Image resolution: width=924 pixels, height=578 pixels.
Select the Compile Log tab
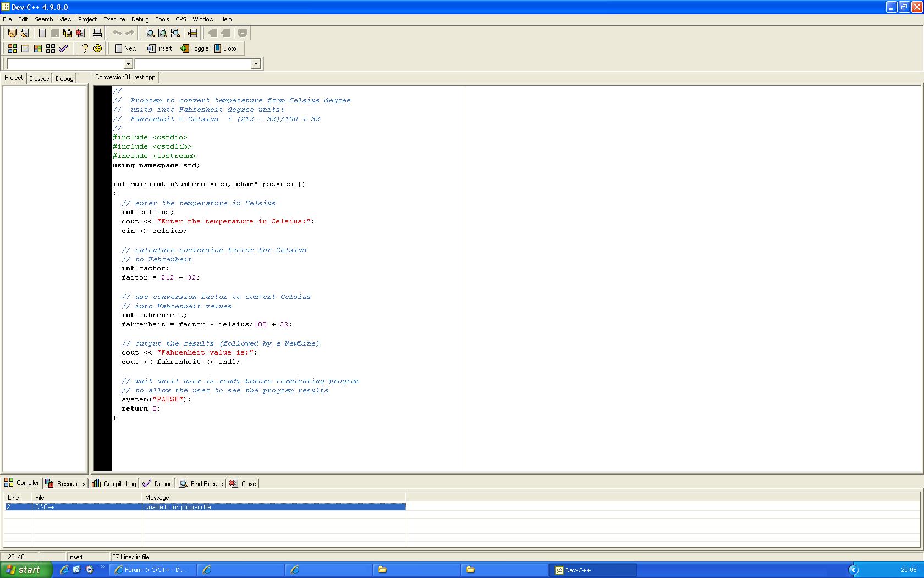coord(114,483)
